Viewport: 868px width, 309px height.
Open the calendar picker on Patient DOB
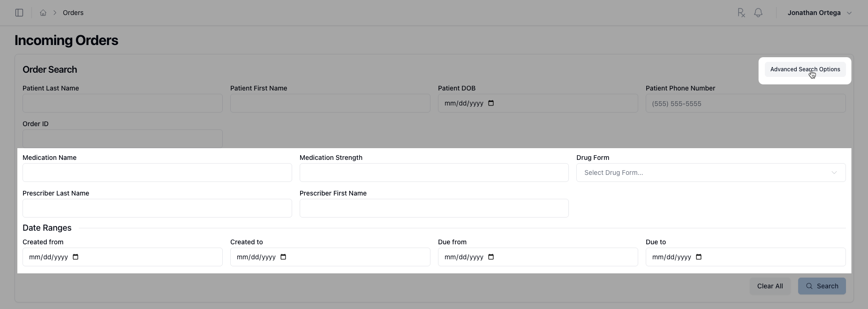[491, 103]
